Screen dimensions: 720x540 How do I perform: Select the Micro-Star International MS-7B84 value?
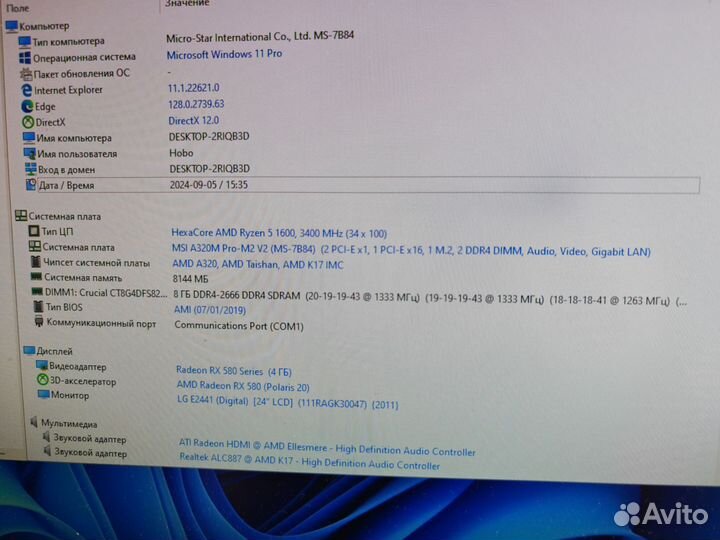coord(260,36)
